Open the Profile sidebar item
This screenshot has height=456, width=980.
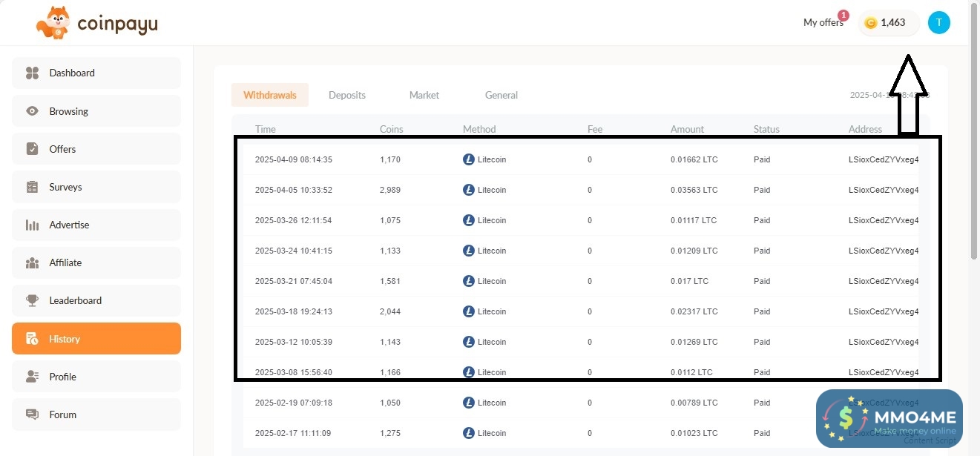tap(96, 377)
